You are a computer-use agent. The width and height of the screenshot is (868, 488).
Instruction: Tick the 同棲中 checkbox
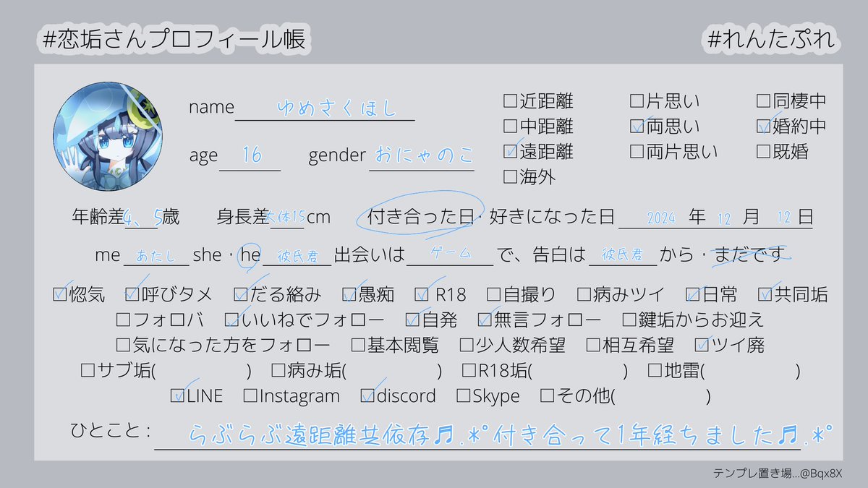(x=764, y=101)
